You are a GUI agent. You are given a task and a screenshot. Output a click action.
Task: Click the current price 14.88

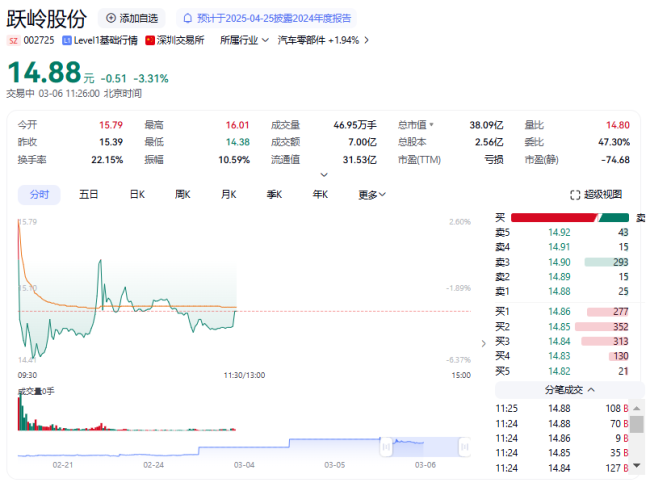pos(44,72)
